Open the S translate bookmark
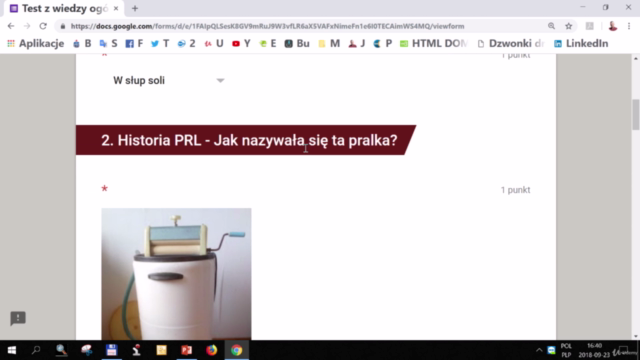The image size is (640, 360). (x=108, y=43)
